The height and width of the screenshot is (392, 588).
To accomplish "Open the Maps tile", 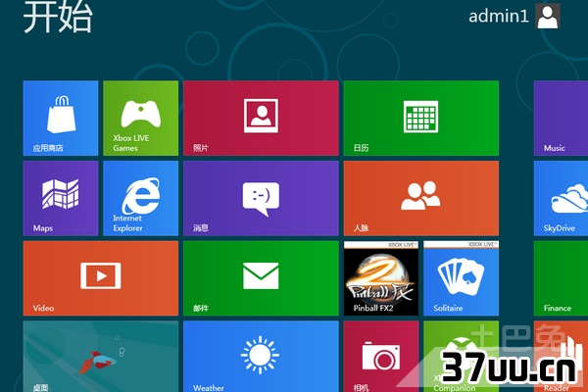I will tap(61, 198).
